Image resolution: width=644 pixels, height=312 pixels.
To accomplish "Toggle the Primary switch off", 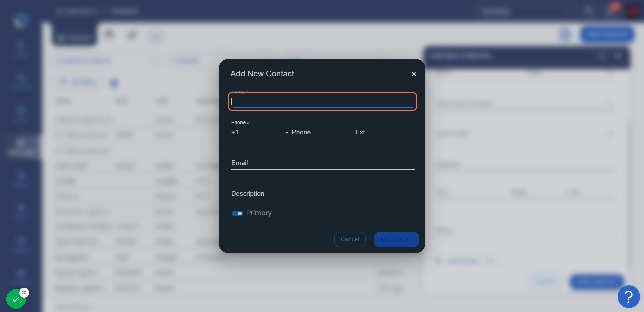I will coord(237,213).
